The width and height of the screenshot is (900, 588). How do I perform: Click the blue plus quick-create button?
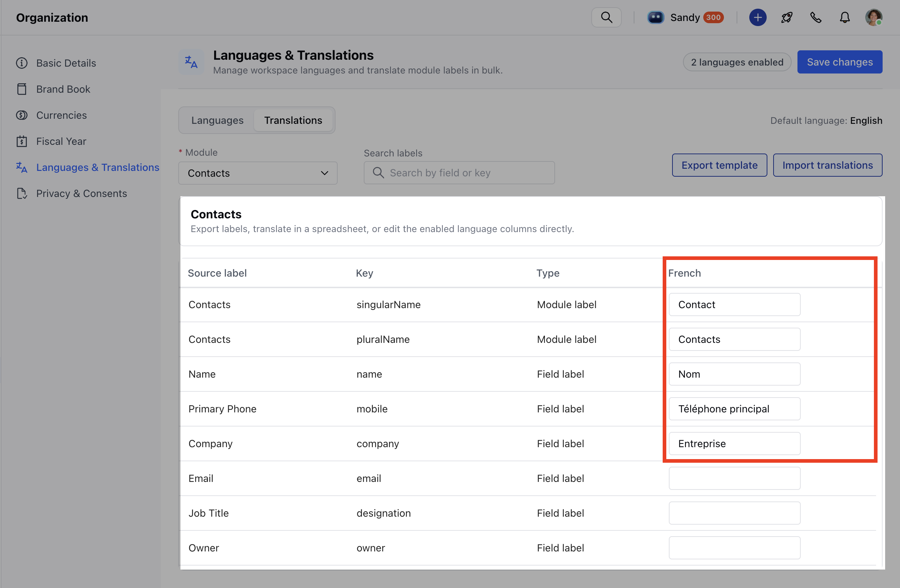pyautogui.click(x=758, y=17)
